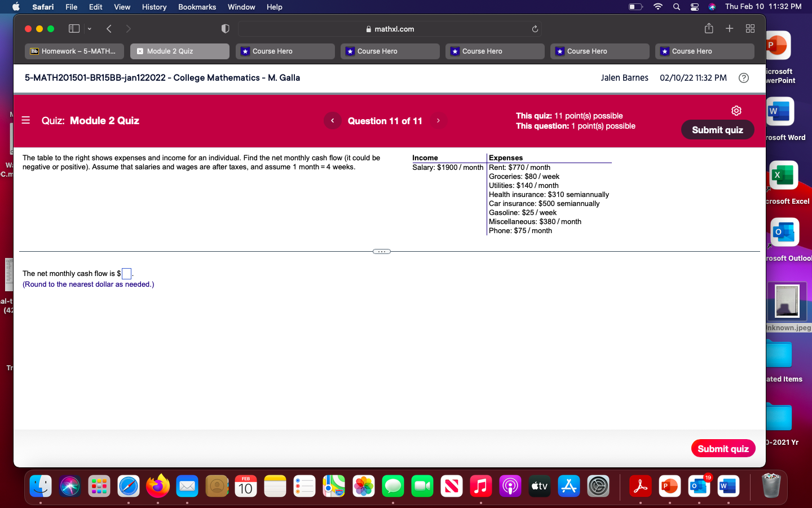Advance using the next question arrow
The height and width of the screenshot is (508, 812).
point(438,120)
